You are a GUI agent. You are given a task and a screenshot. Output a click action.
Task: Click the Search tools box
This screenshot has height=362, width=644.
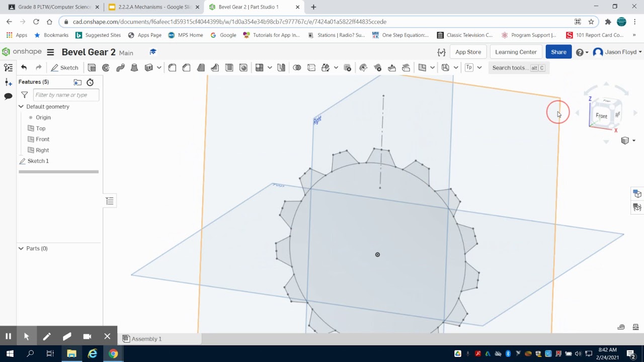coord(518,68)
